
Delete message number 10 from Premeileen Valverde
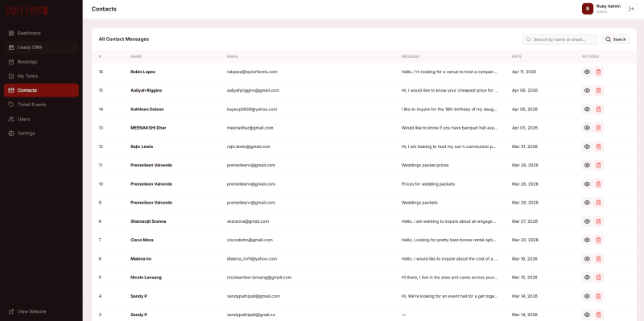click(598, 184)
